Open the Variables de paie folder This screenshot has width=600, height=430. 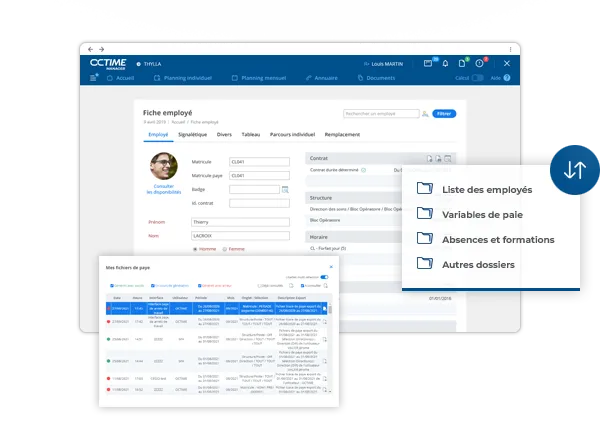pos(481,214)
